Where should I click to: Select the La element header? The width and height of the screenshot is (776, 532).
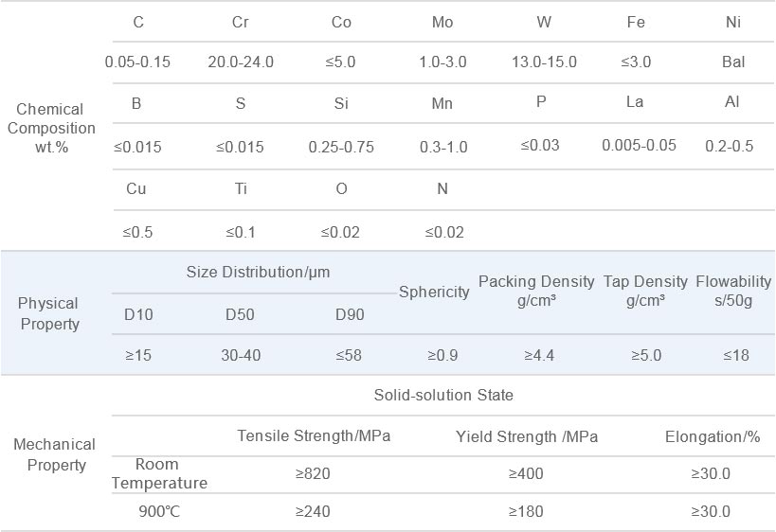pos(635,102)
